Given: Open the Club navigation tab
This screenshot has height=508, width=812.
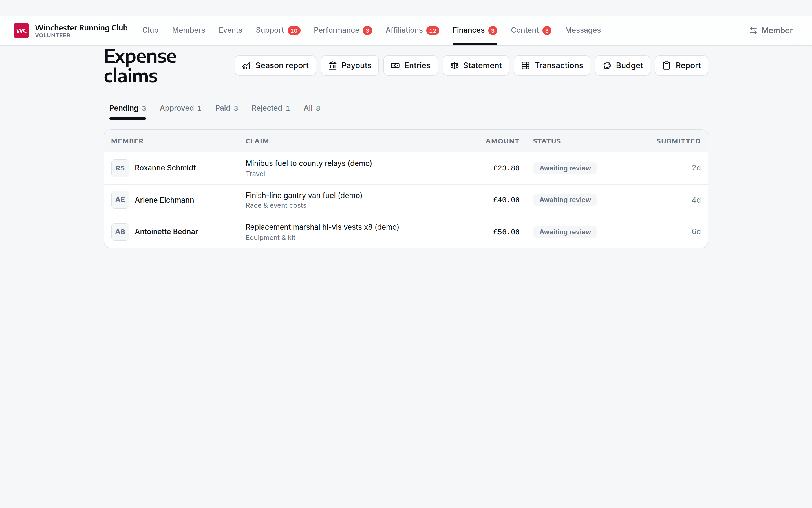Looking at the screenshot, I should (x=150, y=30).
